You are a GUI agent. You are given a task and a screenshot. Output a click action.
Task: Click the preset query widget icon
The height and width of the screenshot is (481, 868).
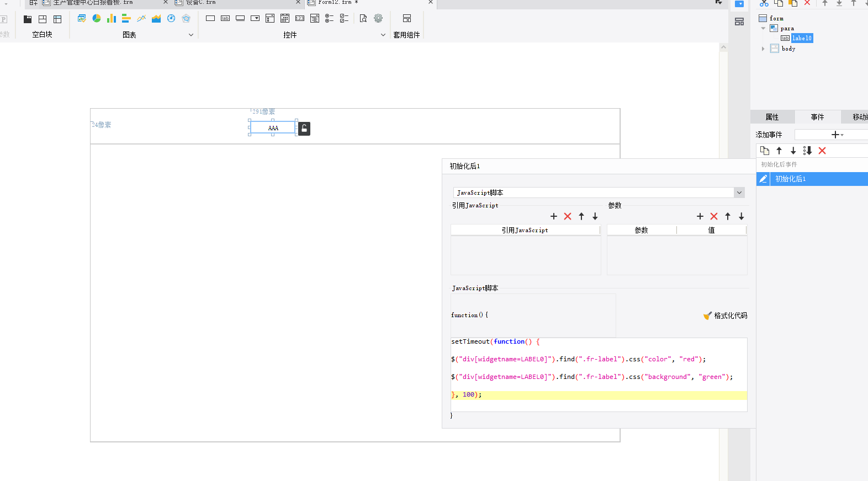(x=363, y=18)
